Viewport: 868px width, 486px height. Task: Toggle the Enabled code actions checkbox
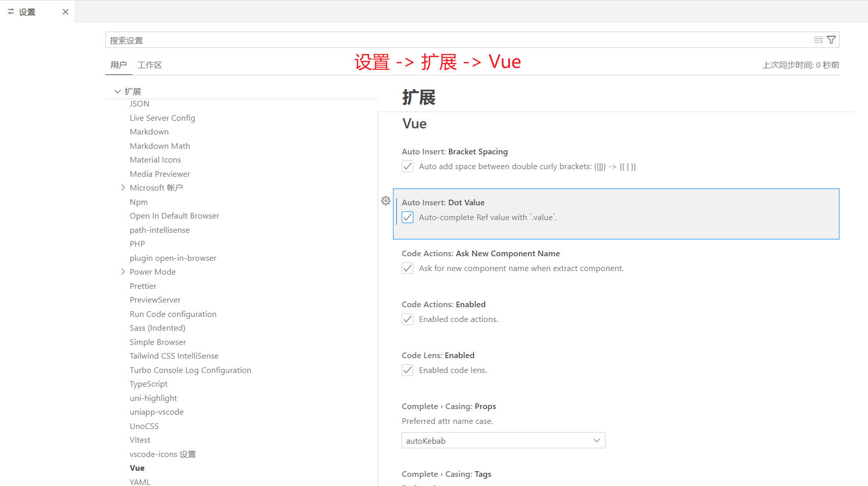click(x=408, y=319)
